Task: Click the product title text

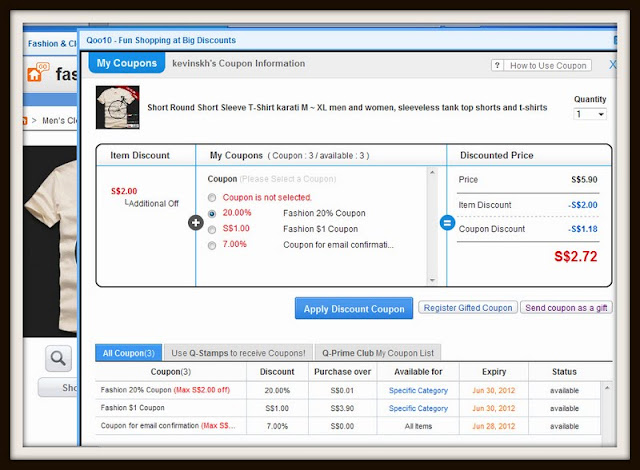Action: (347, 107)
